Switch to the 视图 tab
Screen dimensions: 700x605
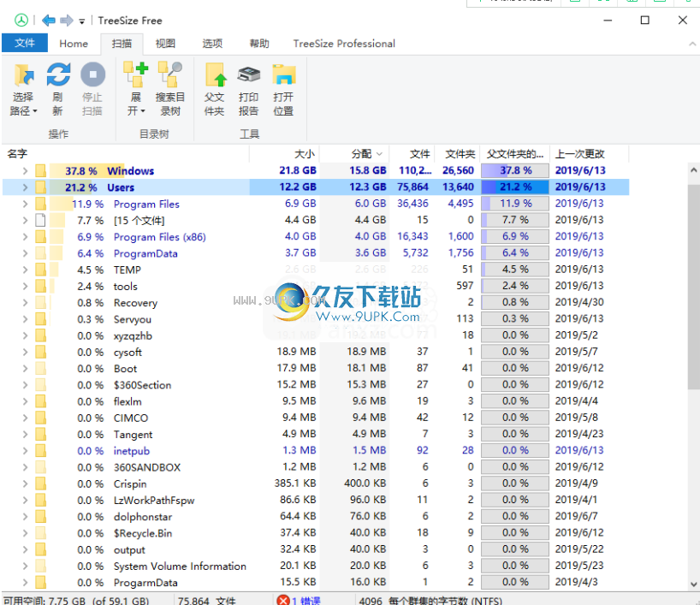[x=165, y=44]
